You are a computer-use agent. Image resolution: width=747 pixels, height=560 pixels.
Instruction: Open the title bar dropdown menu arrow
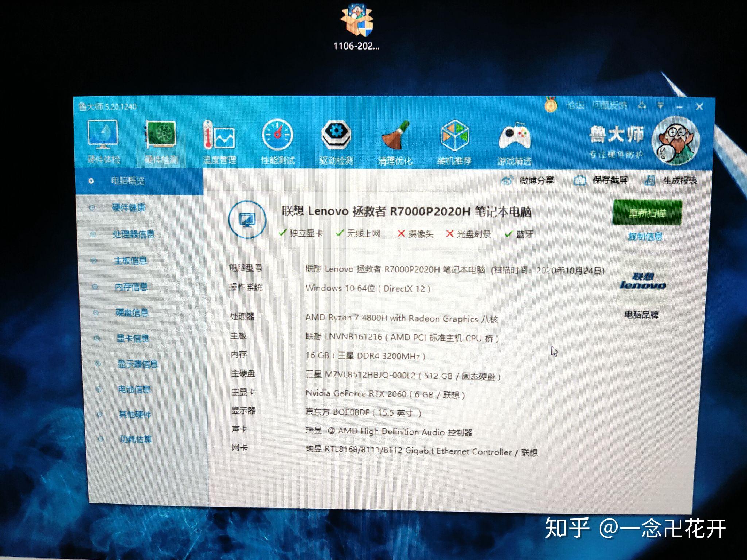660,106
